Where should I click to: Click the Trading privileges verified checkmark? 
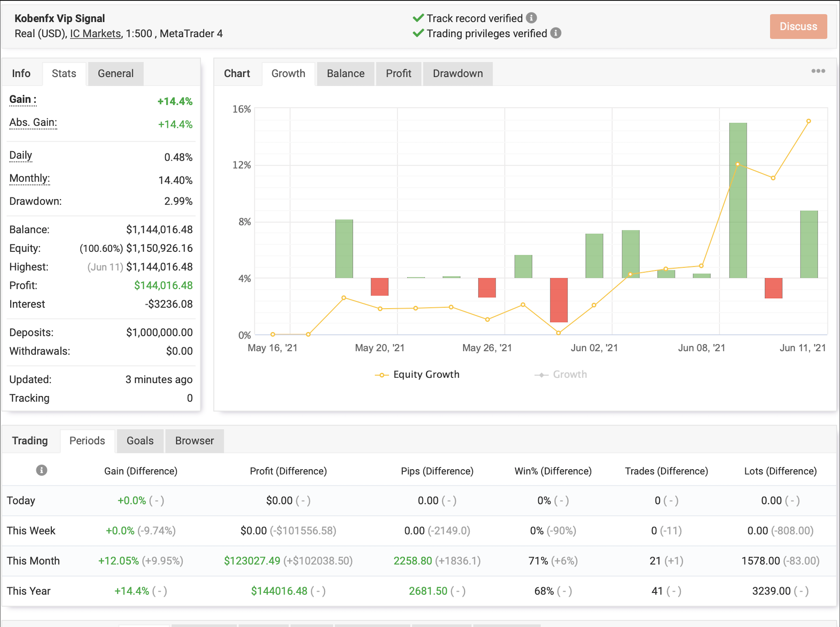(x=418, y=33)
